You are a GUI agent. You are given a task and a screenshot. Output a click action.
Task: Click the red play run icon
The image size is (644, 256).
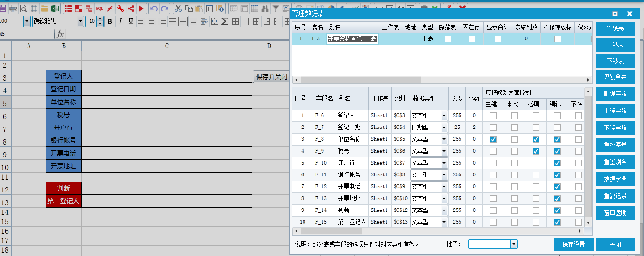coord(141,8)
